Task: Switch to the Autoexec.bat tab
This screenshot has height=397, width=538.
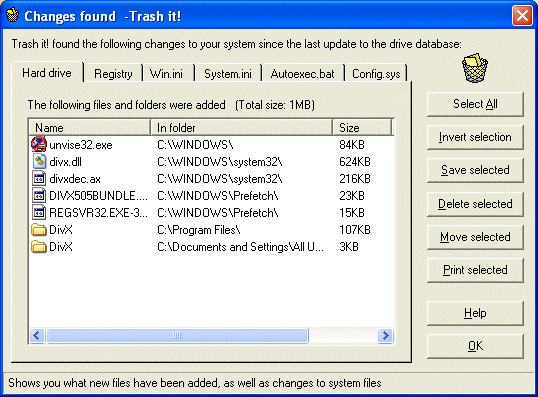Action: (302, 74)
